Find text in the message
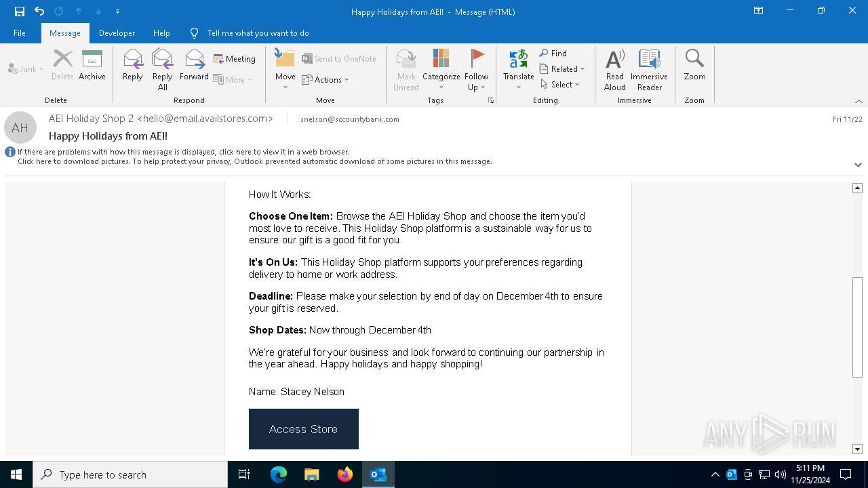 [x=553, y=54]
